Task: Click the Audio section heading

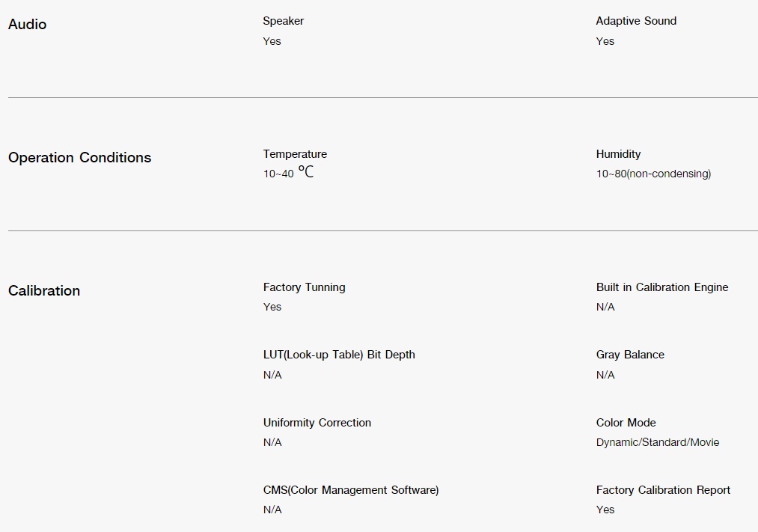Action: click(27, 24)
